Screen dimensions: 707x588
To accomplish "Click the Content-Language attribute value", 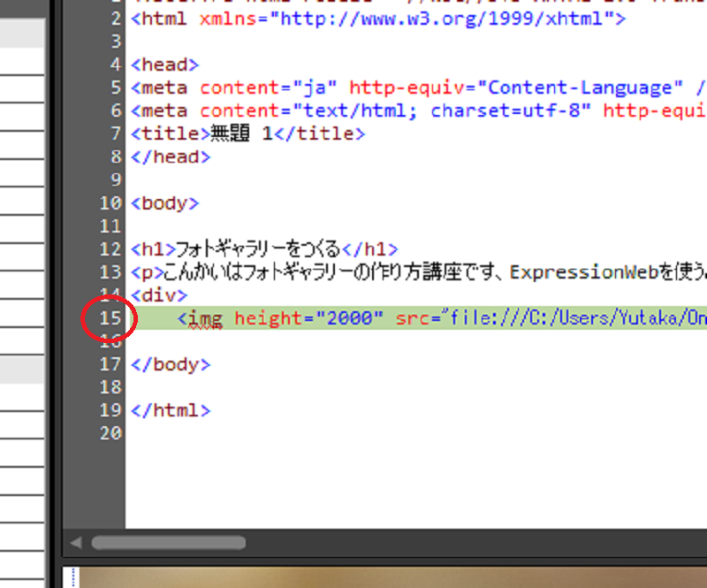I will [580, 88].
